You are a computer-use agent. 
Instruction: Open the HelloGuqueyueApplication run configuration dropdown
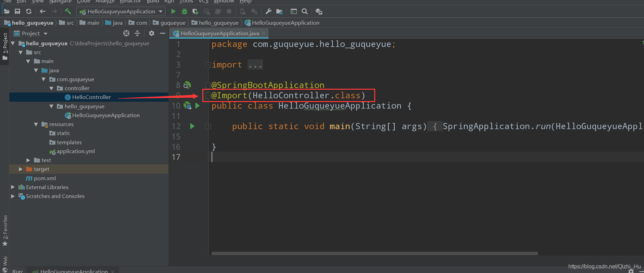click(121, 11)
